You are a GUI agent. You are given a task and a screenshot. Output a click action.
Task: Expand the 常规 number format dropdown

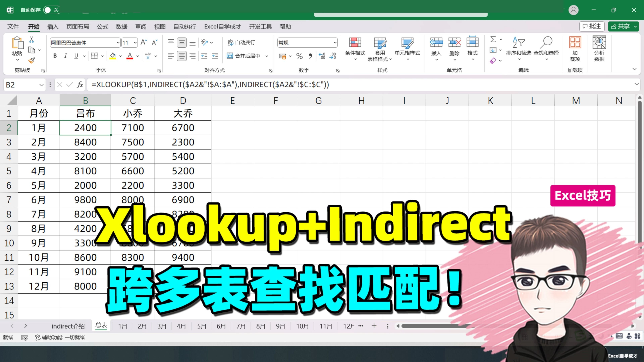coord(335,42)
